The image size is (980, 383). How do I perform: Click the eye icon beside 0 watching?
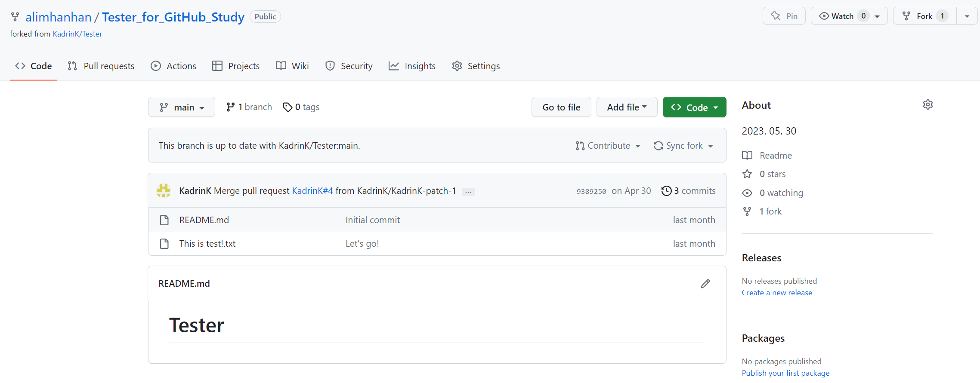pos(747,193)
